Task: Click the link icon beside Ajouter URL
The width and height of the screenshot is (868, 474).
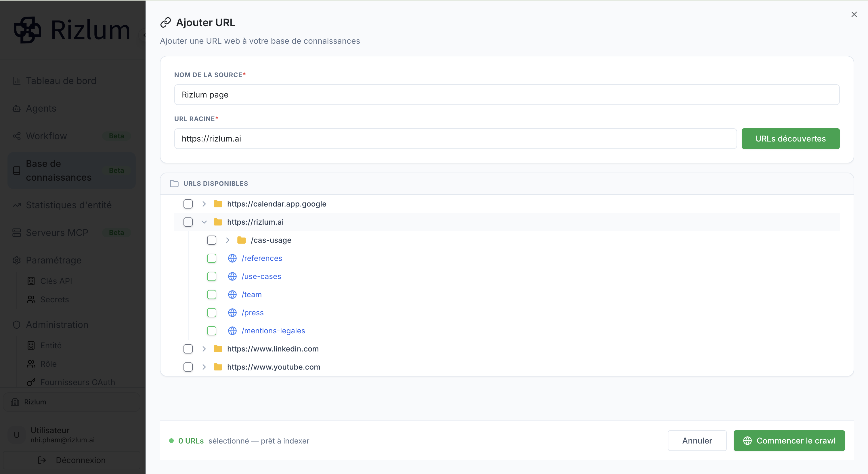Action: point(165,22)
